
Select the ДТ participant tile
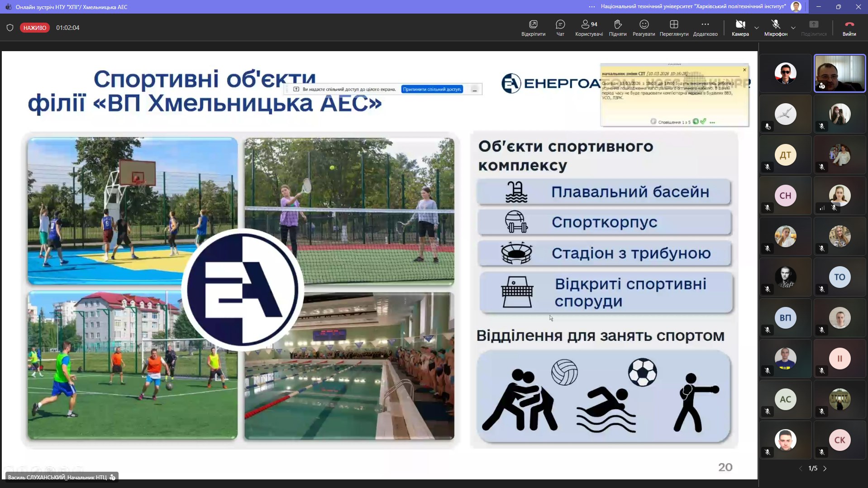pyautogui.click(x=785, y=155)
